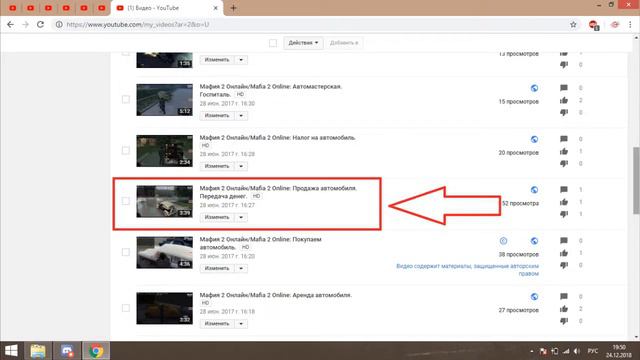Open a new browser tab

233,8
